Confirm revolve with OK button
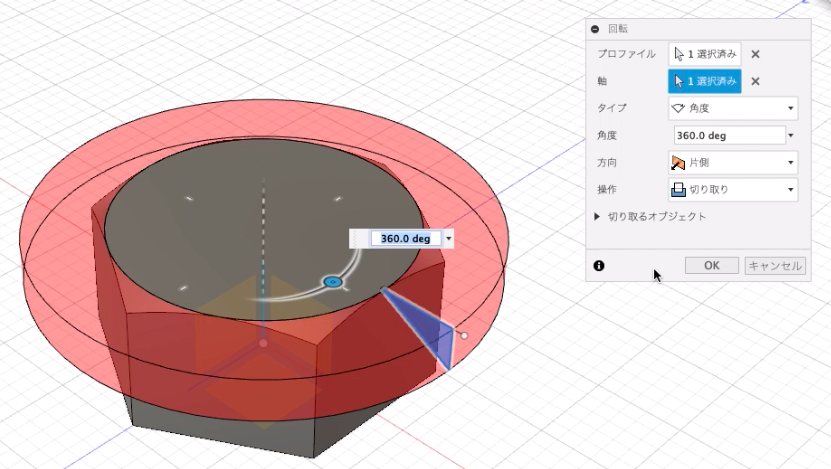The width and height of the screenshot is (831, 469). coord(712,266)
